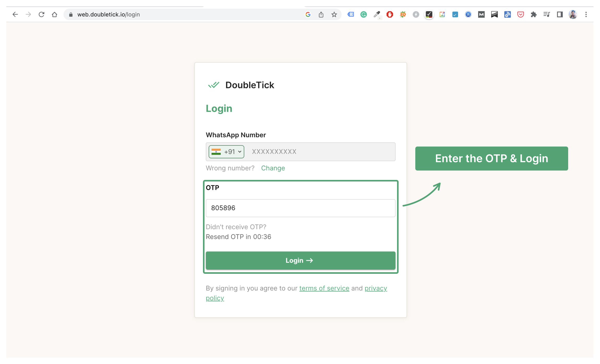The height and width of the screenshot is (364, 600).
Task: Open the Chrome three-dot menu
Action: click(x=586, y=14)
